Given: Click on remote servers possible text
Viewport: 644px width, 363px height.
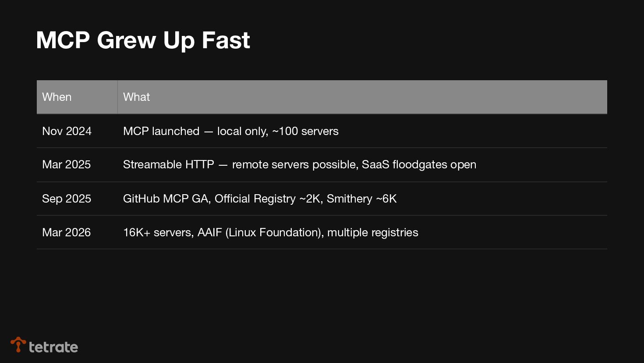Looking at the screenshot, I should point(295,164).
